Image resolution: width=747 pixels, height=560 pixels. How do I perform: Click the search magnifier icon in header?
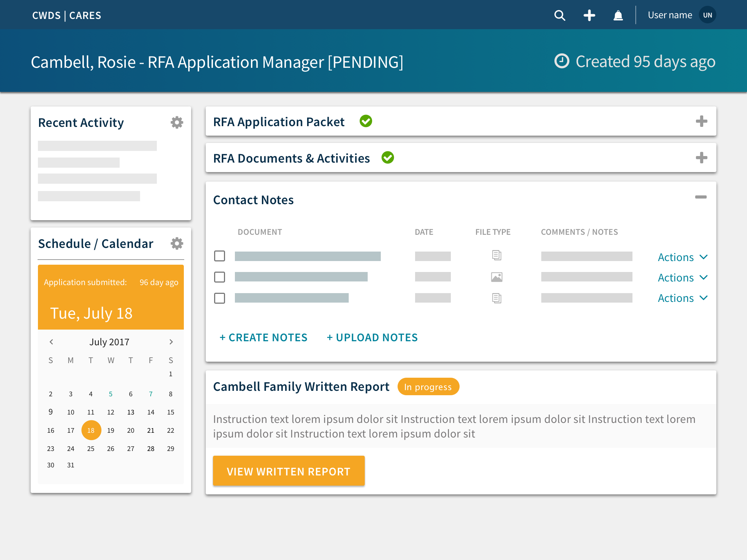coord(560,15)
